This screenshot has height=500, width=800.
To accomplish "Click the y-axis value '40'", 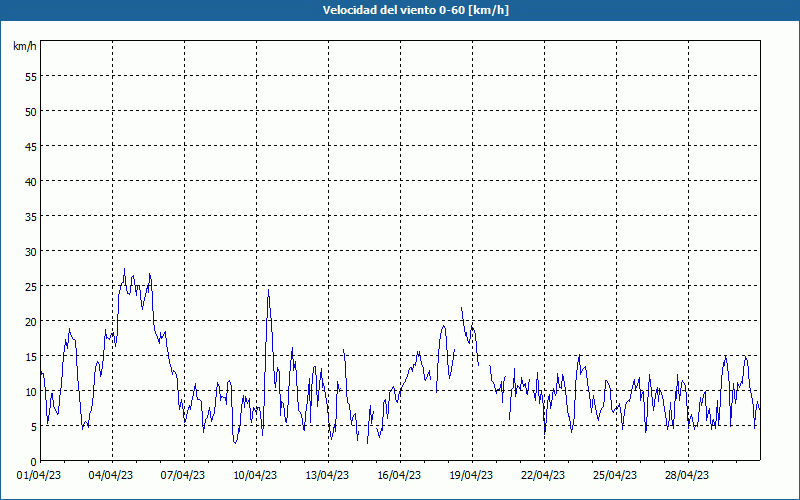I will click(x=31, y=182).
